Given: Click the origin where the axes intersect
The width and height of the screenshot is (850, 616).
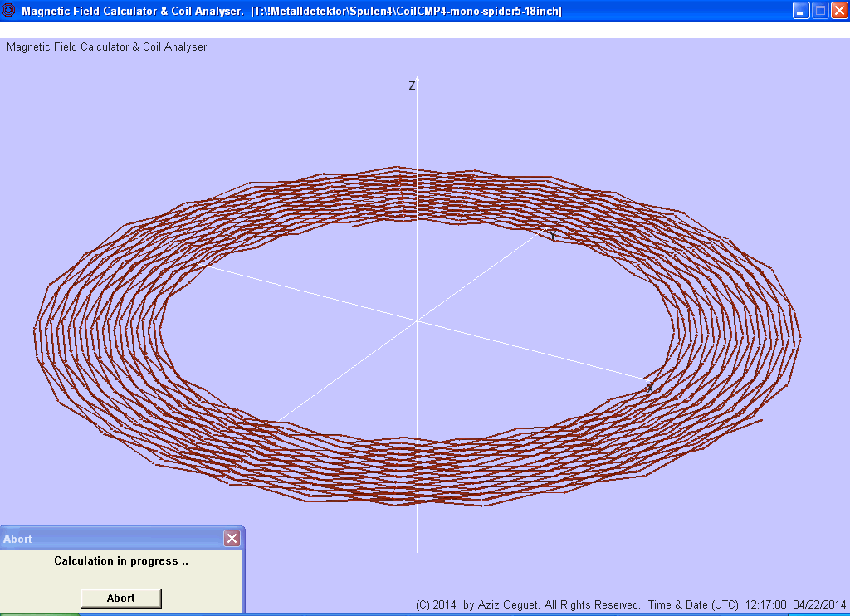Looking at the screenshot, I should 417,320.
